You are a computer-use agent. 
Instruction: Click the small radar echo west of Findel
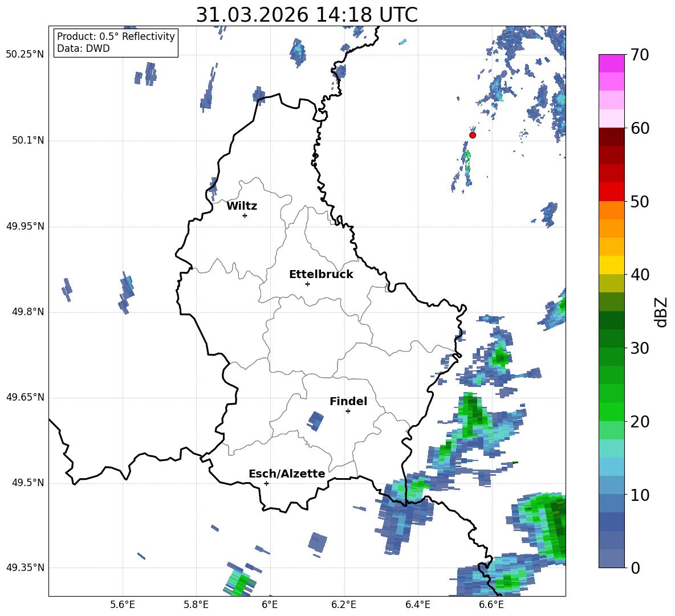coord(315,421)
